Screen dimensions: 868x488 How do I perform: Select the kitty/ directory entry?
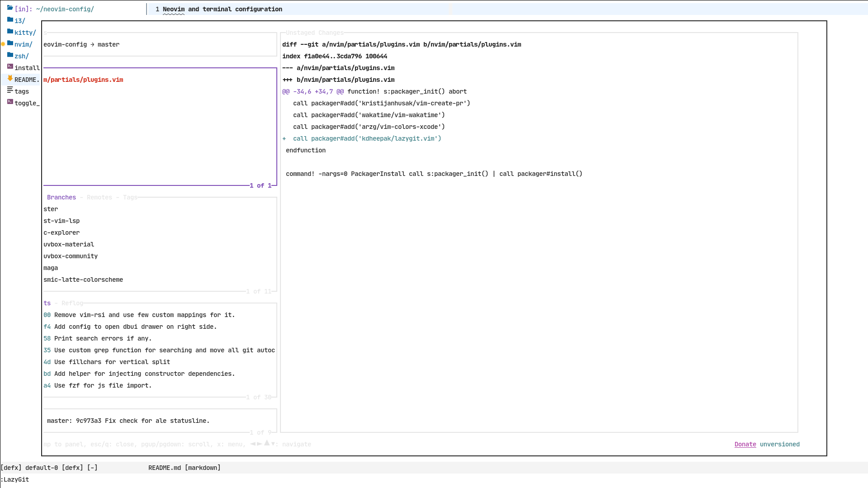[25, 33]
